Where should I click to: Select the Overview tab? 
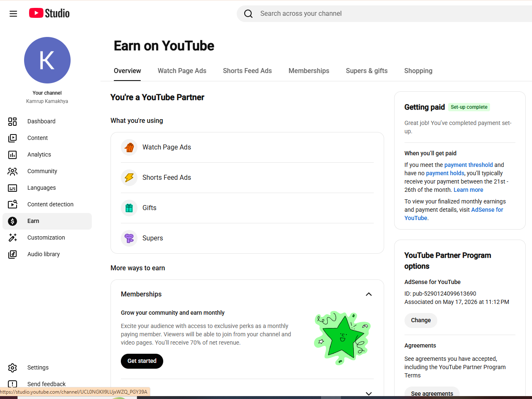pos(127,71)
